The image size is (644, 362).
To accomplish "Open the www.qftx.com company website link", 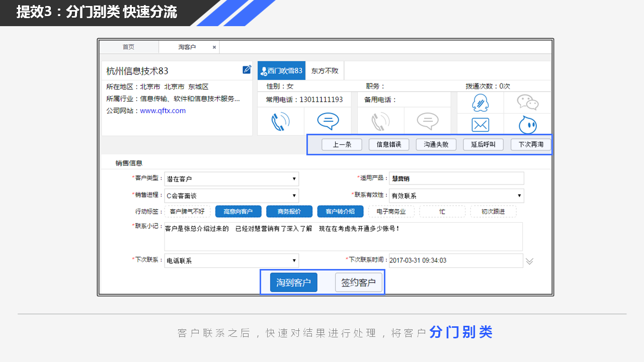I will click(163, 111).
